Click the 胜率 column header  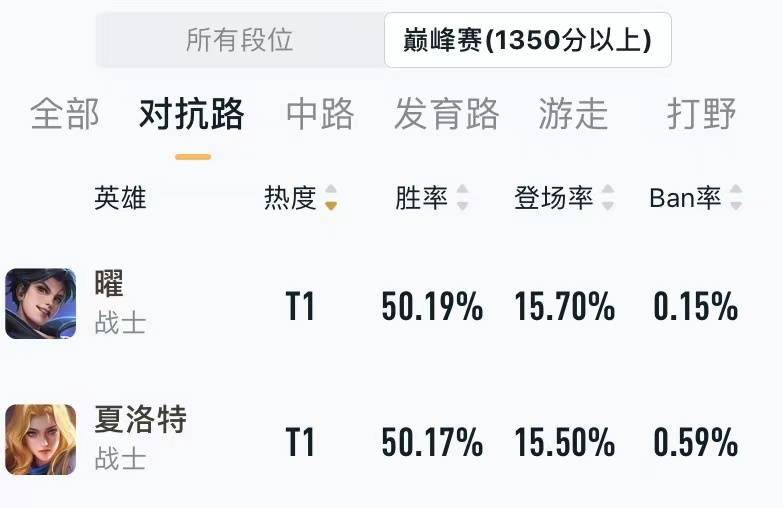pyautogui.click(x=421, y=198)
